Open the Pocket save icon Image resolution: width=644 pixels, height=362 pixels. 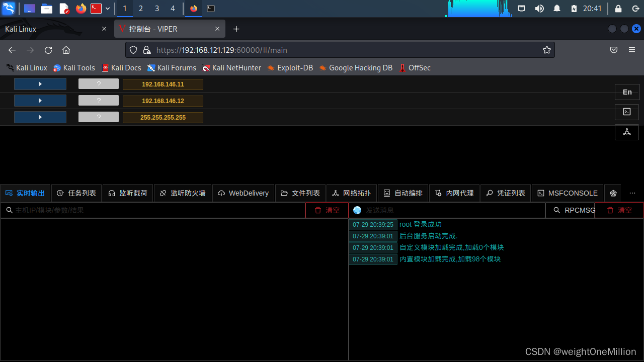[x=614, y=50]
